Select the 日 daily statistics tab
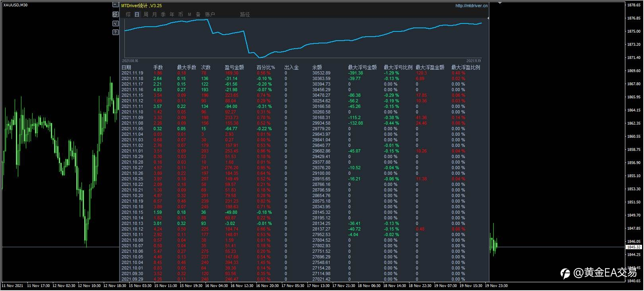The image size is (644, 291). coord(137,14)
